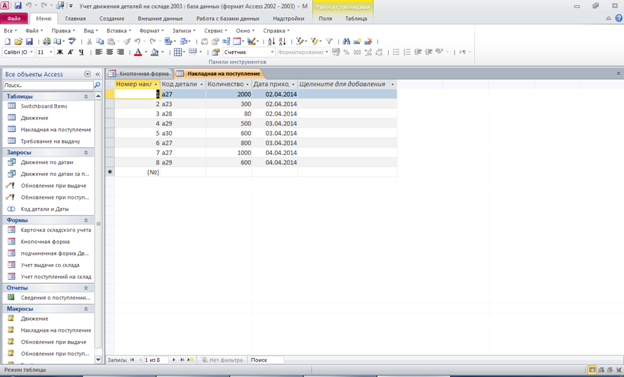Open the Счетчик data type dropdown

[272, 52]
